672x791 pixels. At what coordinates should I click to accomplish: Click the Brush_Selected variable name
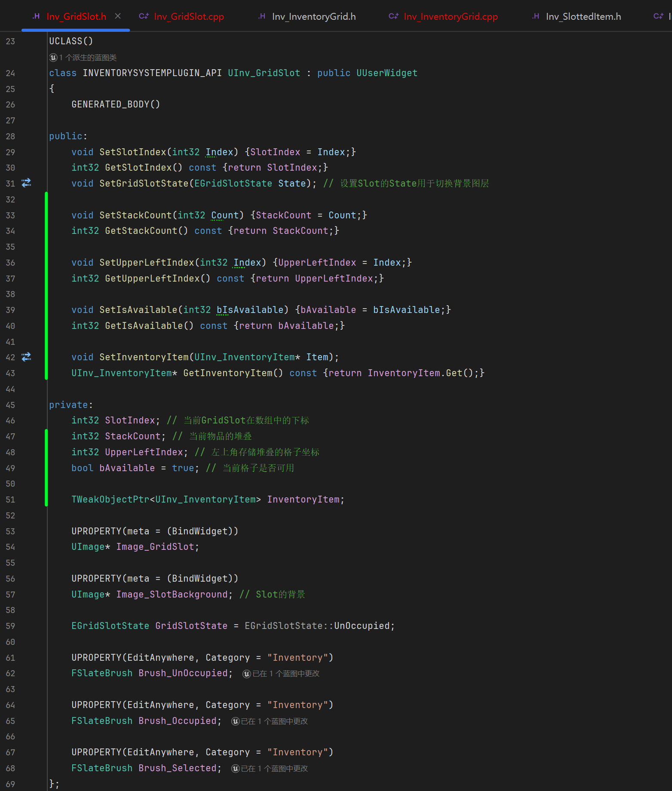tap(178, 768)
